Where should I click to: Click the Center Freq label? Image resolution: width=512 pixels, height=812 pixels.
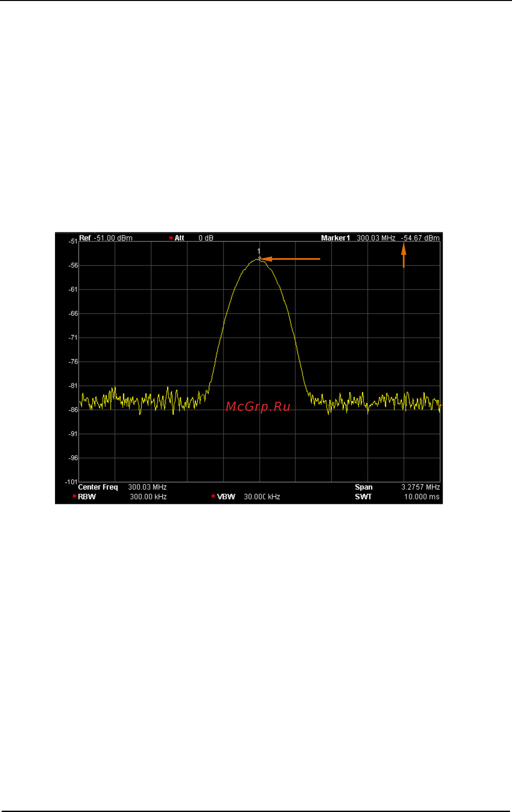(x=98, y=487)
